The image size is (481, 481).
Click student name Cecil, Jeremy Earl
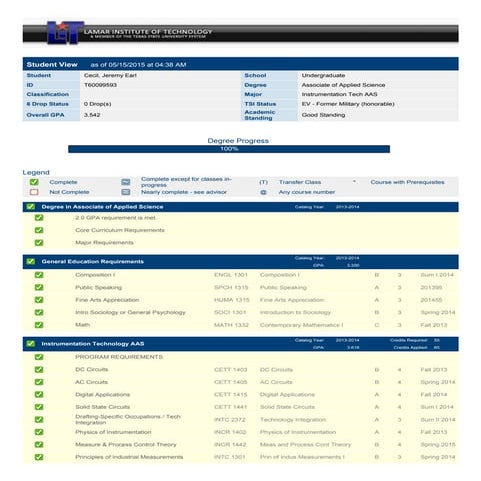click(x=110, y=75)
